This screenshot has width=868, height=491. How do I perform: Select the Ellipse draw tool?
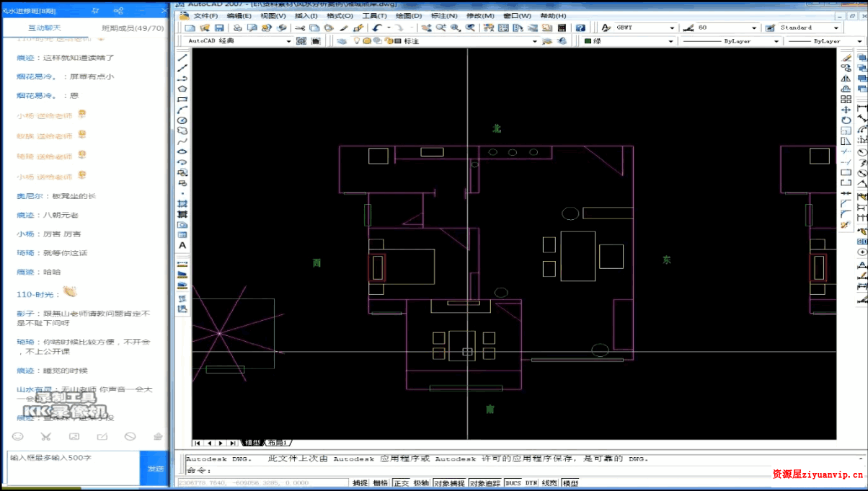tap(182, 151)
